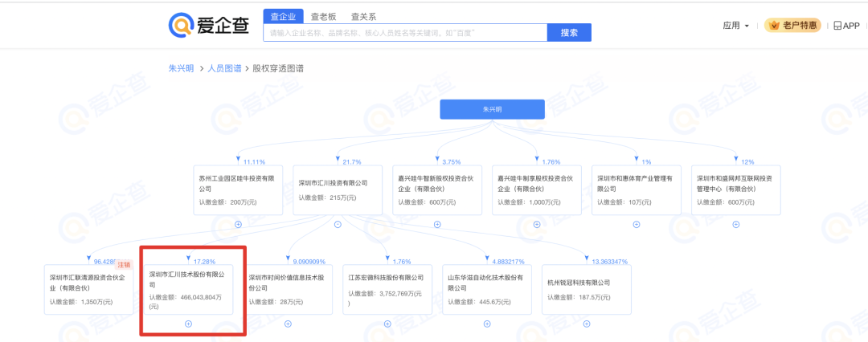Open 山东华滋自动化技术股份有限公司 node
Viewport: 868px width, 342px height.
487,290
